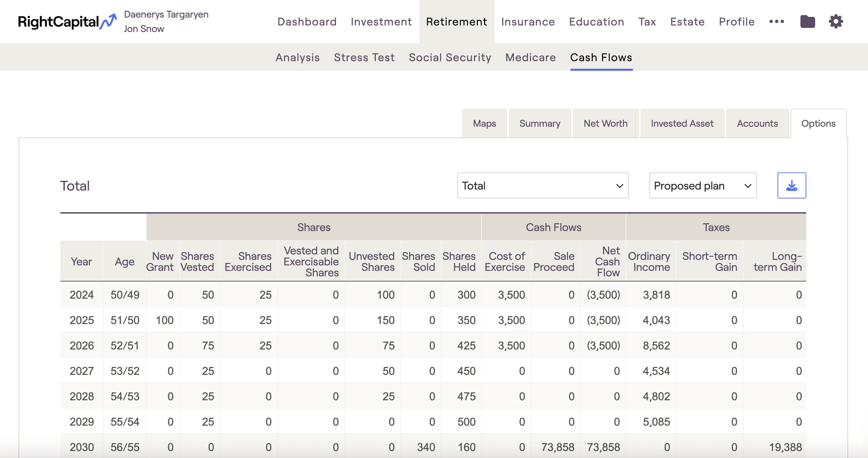
Task: Open the Estate navigation link
Action: [x=687, y=22]
